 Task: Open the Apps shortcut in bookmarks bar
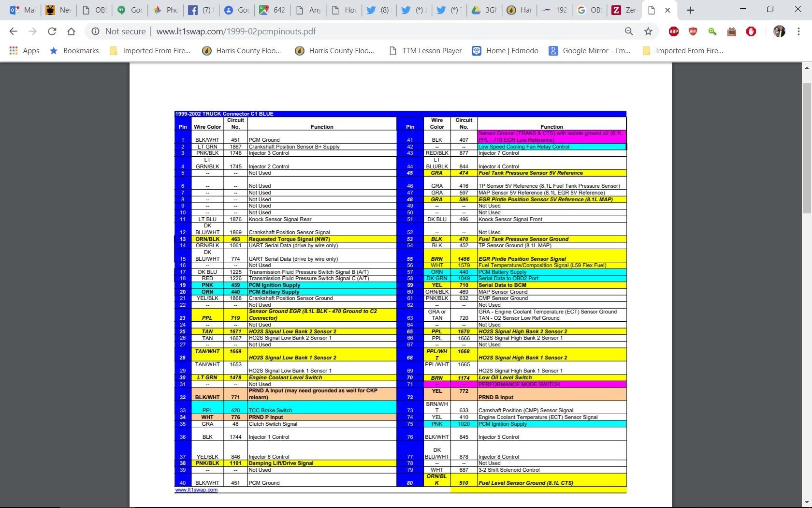tap(24, 51)
